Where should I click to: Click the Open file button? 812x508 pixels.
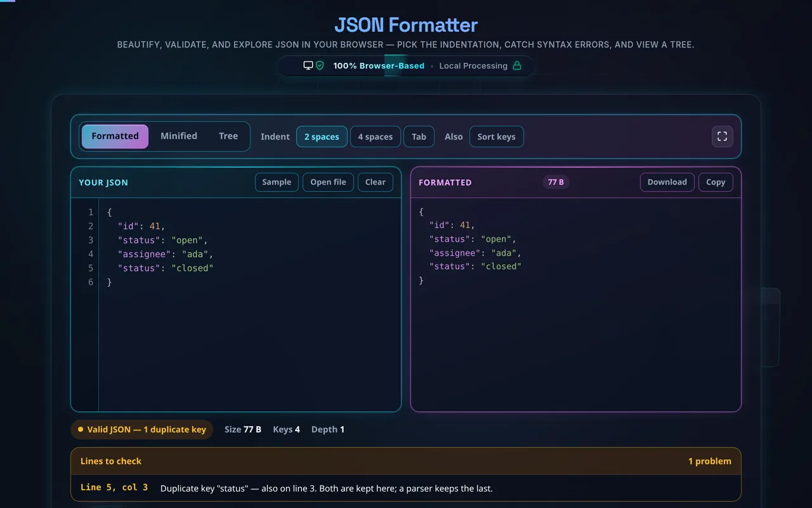click(x=328, y=182)
